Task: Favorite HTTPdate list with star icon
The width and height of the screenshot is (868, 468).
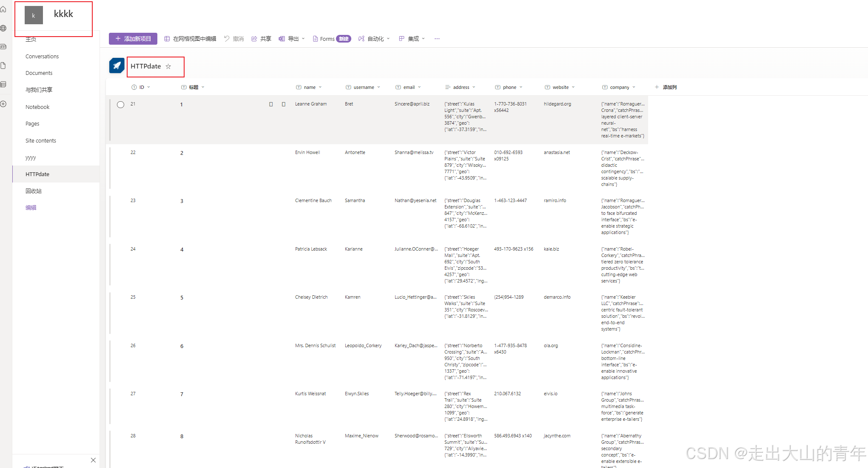Action: 168,66
